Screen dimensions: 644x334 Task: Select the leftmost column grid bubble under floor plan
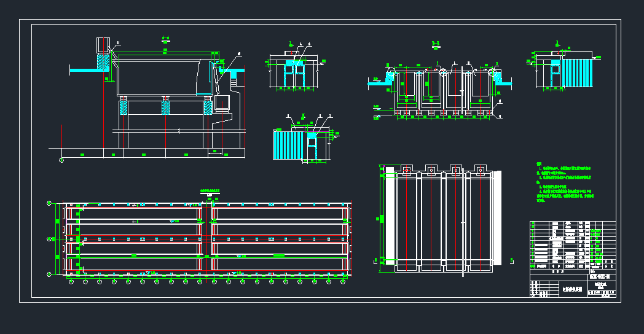(71, 282)
